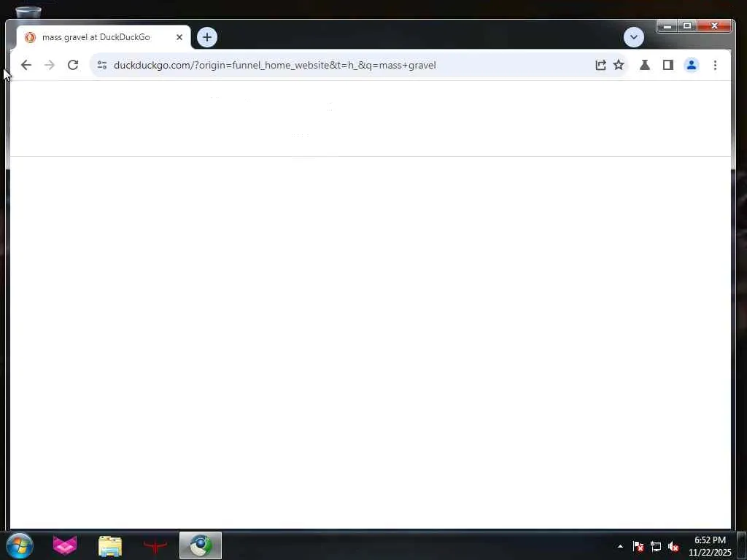Click the Show desktop button
Viewport: 747px width, 560px height.
click(x=741, y=545)
